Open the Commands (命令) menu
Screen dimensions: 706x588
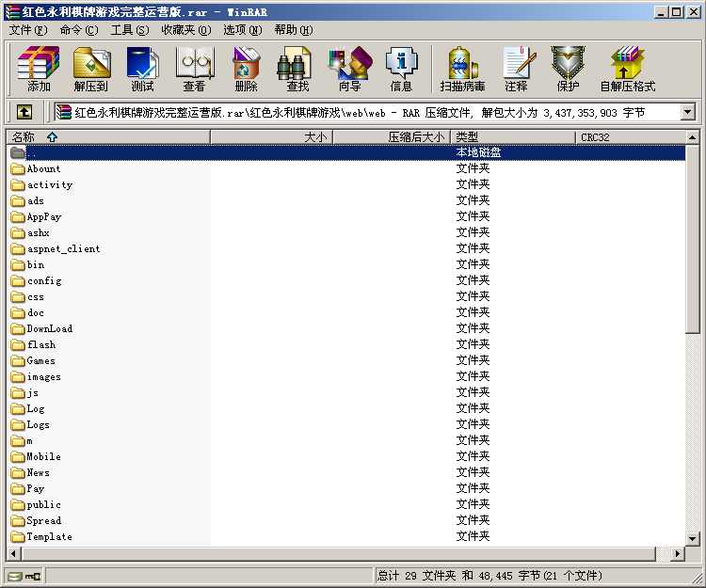pyautogui.click(x=79, y=30)
